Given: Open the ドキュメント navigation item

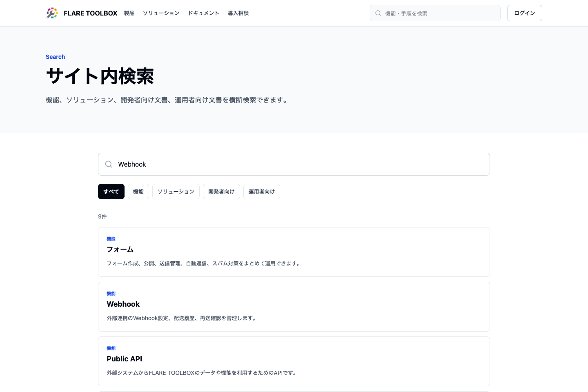Looking at the screenshot, I should [203, 13].
